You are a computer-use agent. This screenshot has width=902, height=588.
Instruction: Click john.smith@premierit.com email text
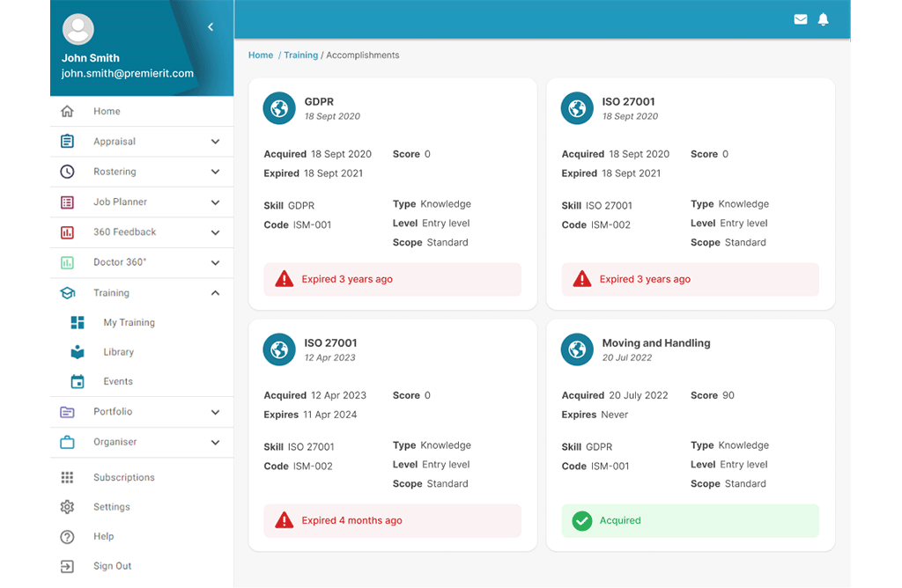(127, 74)
